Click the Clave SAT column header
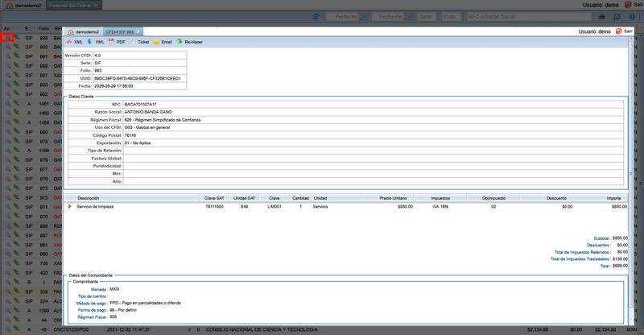This screenshot has width=644, height=335. 214,198
